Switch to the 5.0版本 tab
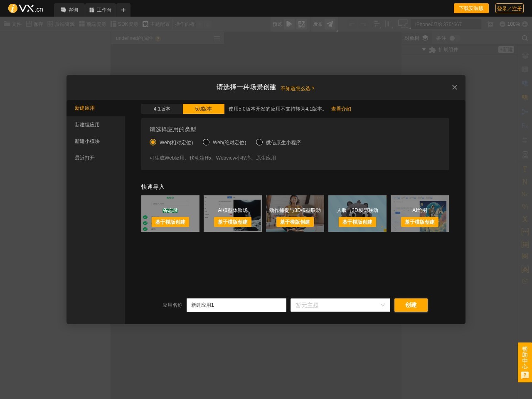Image resolution: width=532 pixels, height=399 pixels. (x=204, y=109)
